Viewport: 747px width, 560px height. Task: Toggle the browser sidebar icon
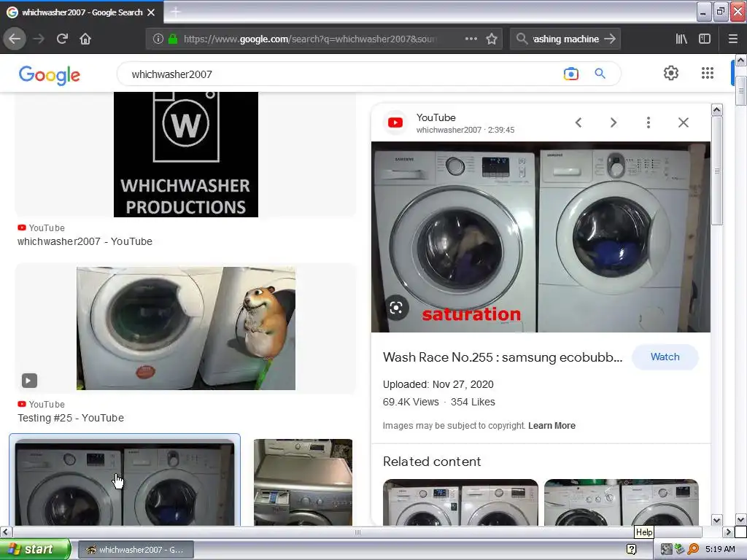coord(705,39)
